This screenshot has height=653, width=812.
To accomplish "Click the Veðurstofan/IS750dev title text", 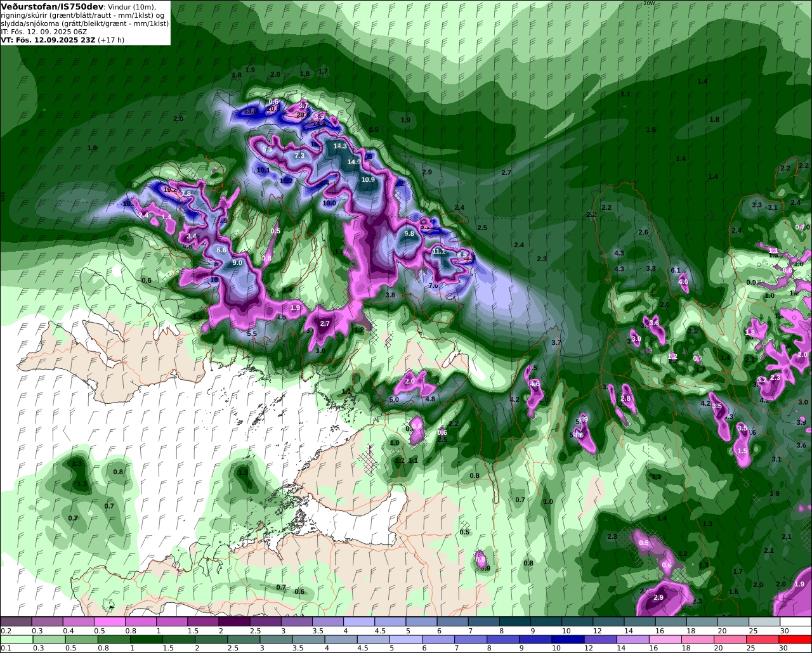I will coord(52,6).
